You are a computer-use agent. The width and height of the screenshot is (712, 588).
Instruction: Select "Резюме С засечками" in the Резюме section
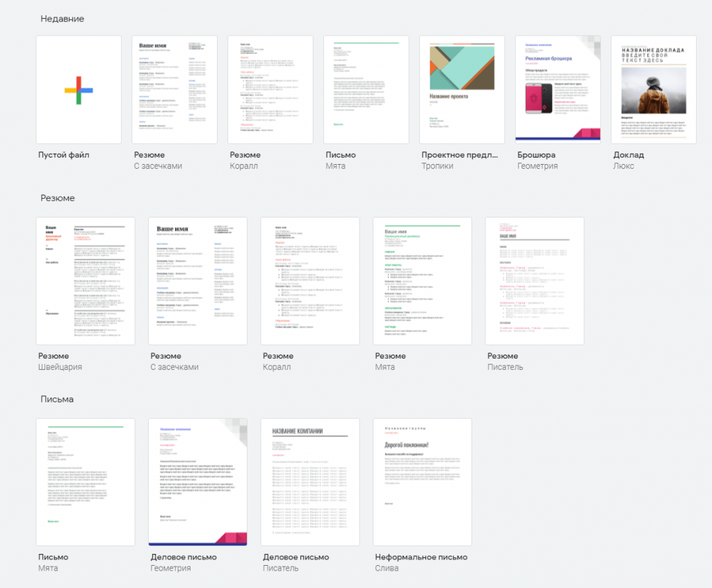(197, 280)
